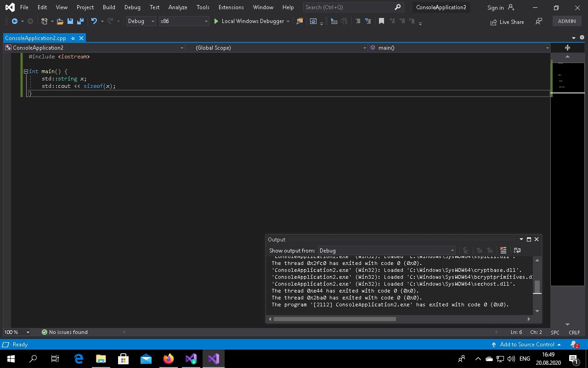Click Clear All icon in Output
This screenshot has height=368, width=588.
pyautogui.click(x=503, y=250)
